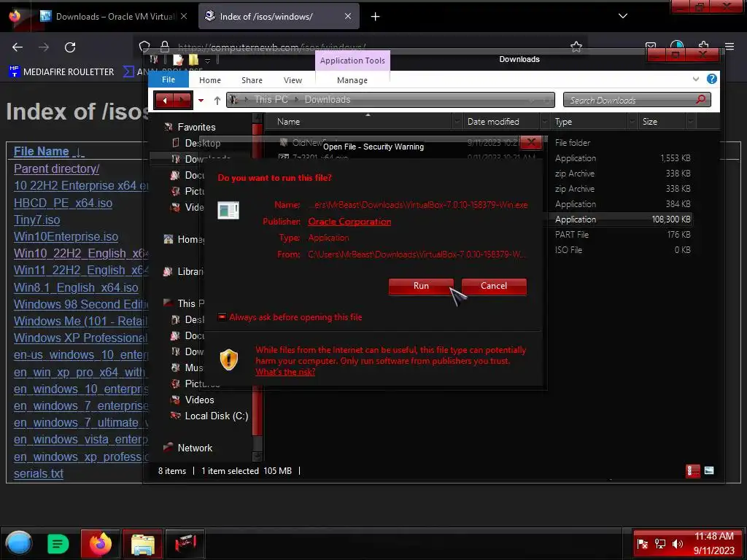This screenshot has height=560, width=747.
Task: Sort Firefox index by File Name header
Action: (x=42, y=152)
